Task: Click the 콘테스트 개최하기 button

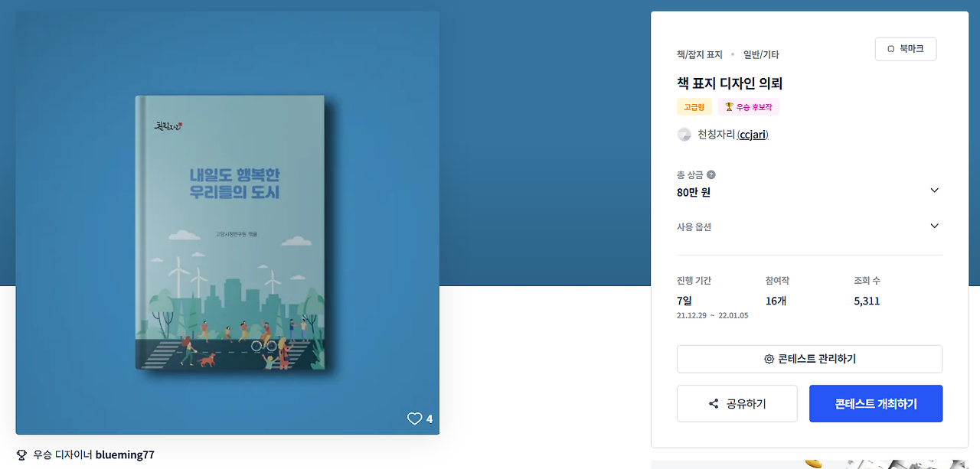Action: [876, 404]
